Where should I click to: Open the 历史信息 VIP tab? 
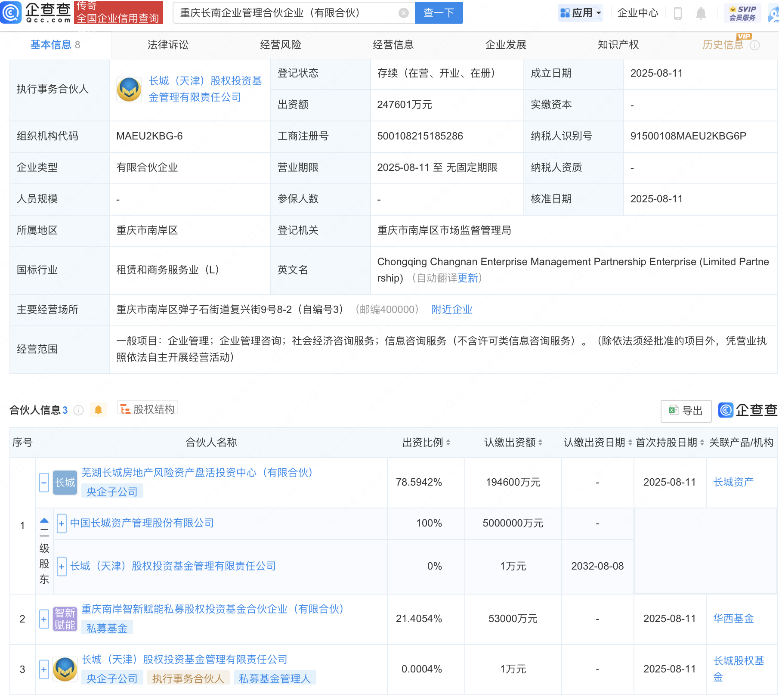(723, 45)
